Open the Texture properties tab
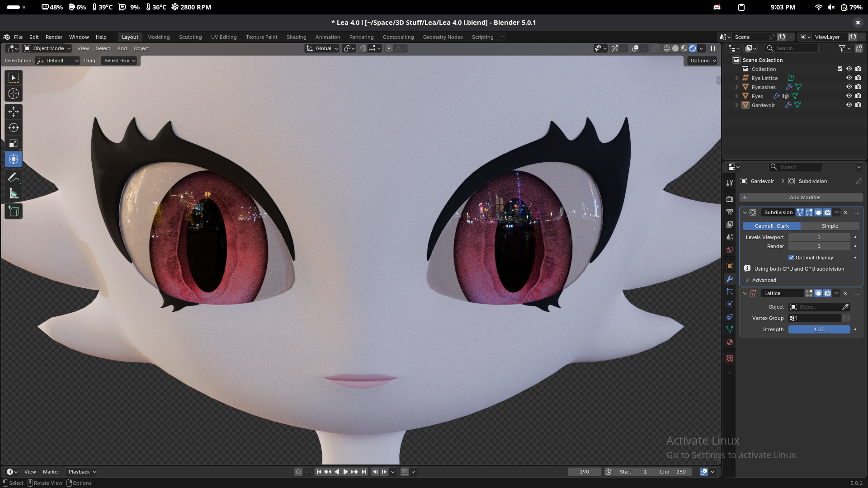 (730, 358)
